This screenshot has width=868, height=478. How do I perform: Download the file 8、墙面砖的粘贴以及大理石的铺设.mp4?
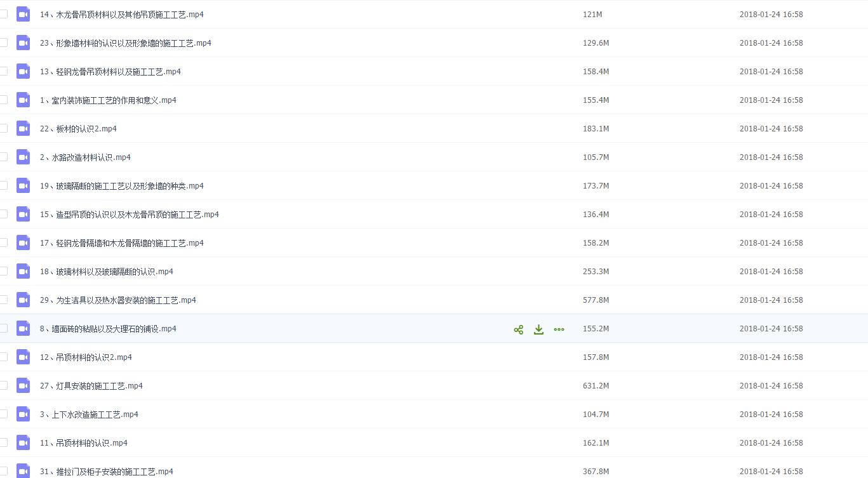click(538, 329)
